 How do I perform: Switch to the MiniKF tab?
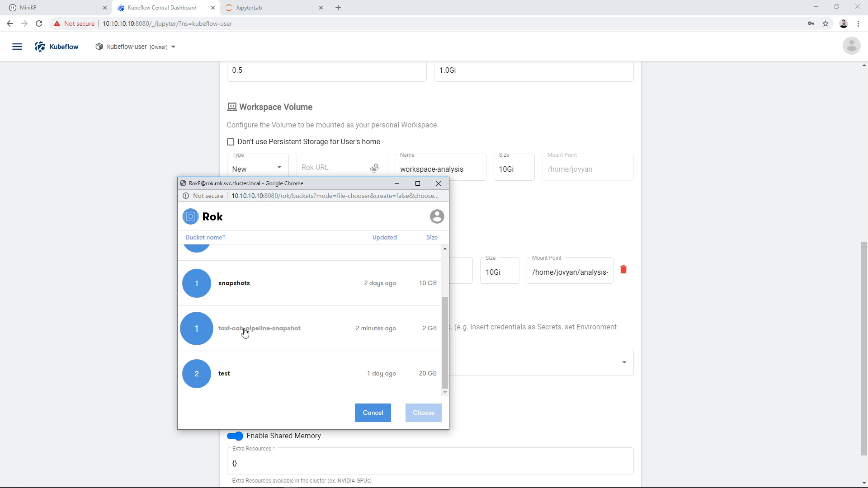[x=56, y=8]
